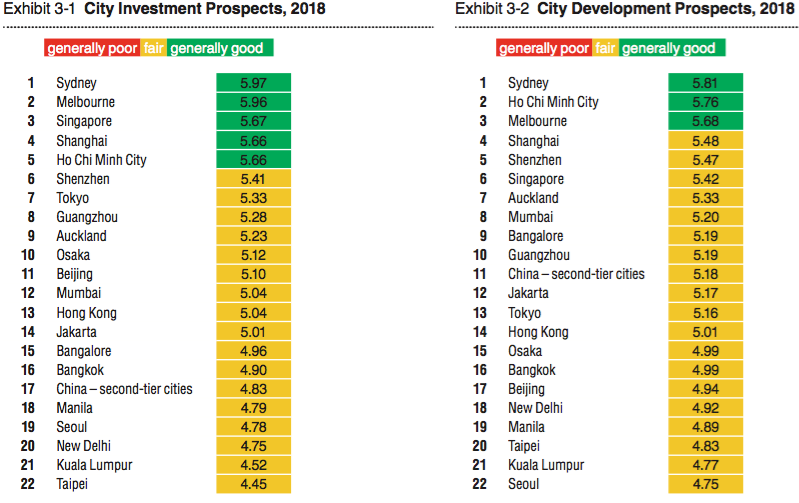Click the 5.12 score cell

[253, 255]
